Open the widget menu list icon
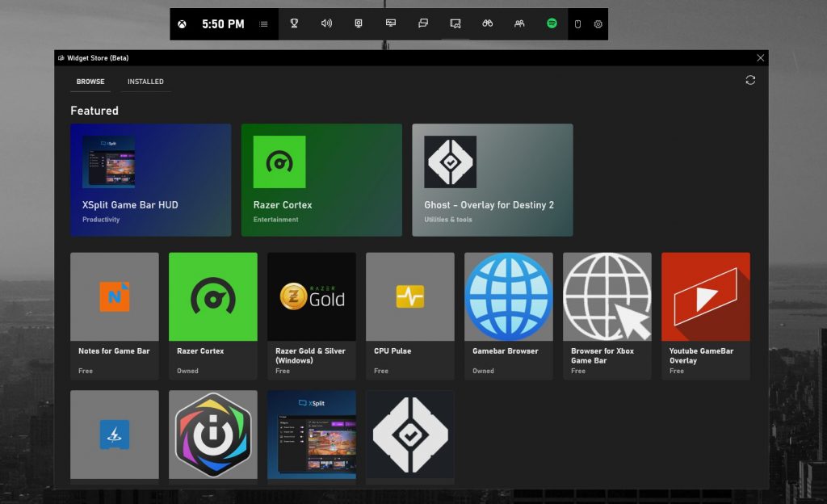Image resolution: width=827 pixels, height=504 pixels. (x=264, y=24)
